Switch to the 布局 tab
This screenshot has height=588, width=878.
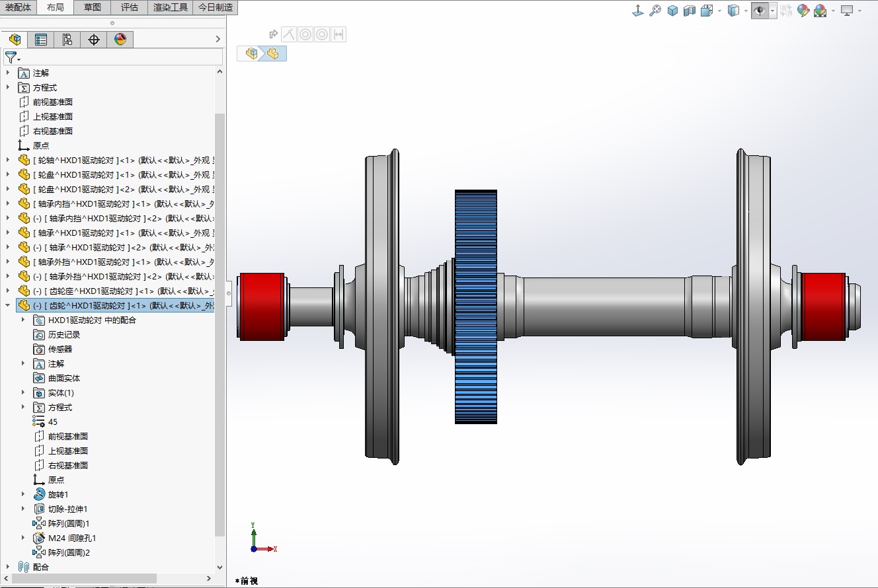(56, 7)
